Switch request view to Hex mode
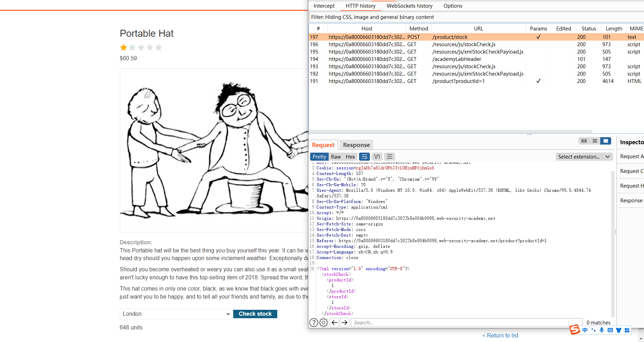The height and width of the screenshot is (342, 644). coord(350,156)
